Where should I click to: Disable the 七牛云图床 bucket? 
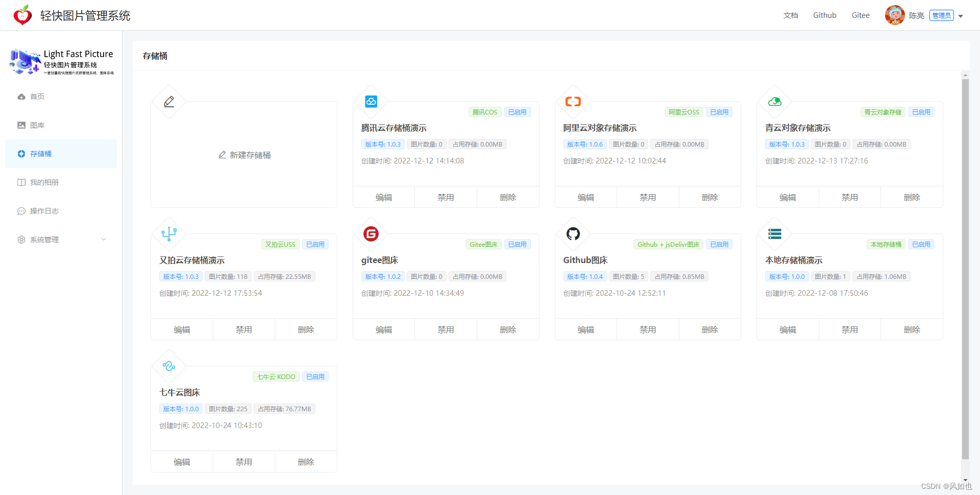coord(244,462)
